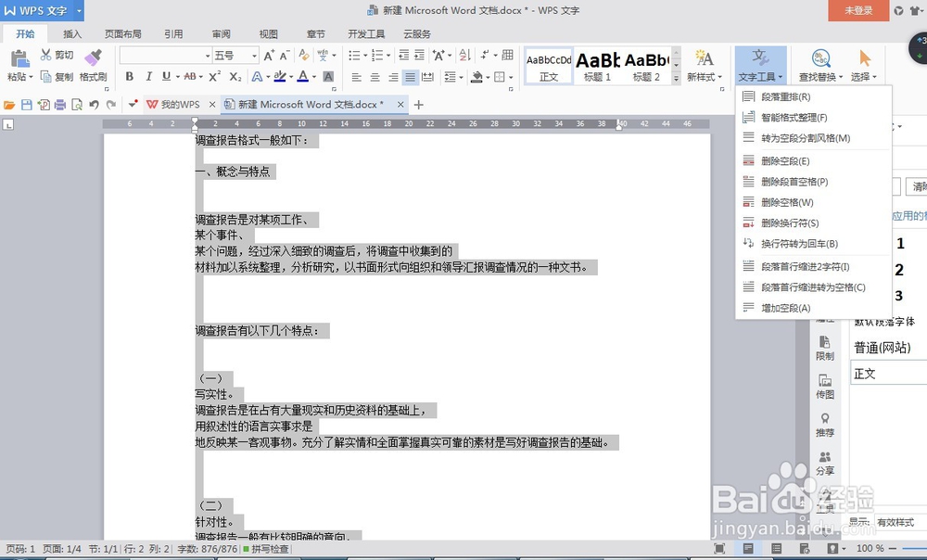The height and width of the screenshot is (560, 927).
Task: Click the font color A swatch
Action: coord(303,76)
